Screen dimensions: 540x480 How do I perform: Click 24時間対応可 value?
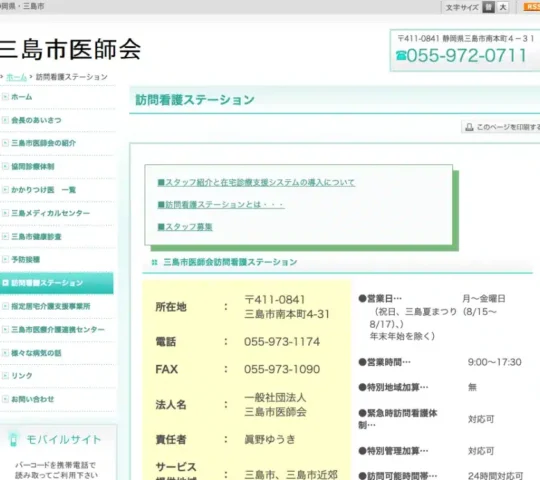(x=495, y=476)
